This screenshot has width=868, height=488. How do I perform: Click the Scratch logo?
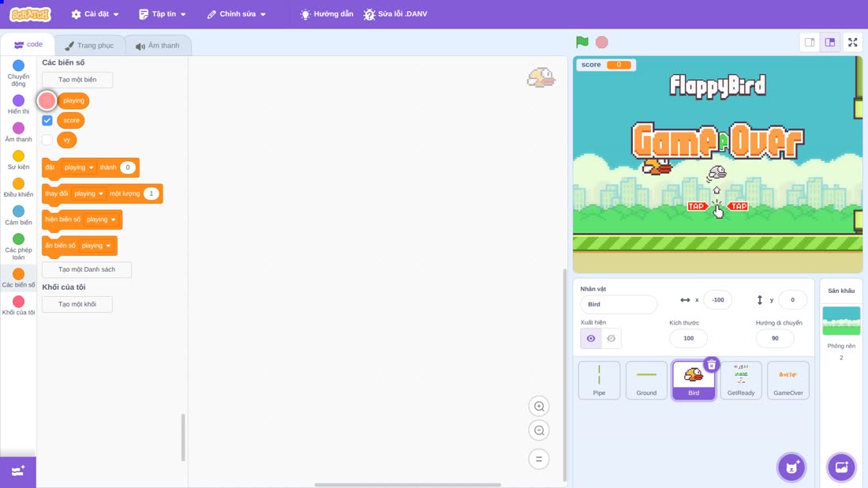tap(31, 14)
